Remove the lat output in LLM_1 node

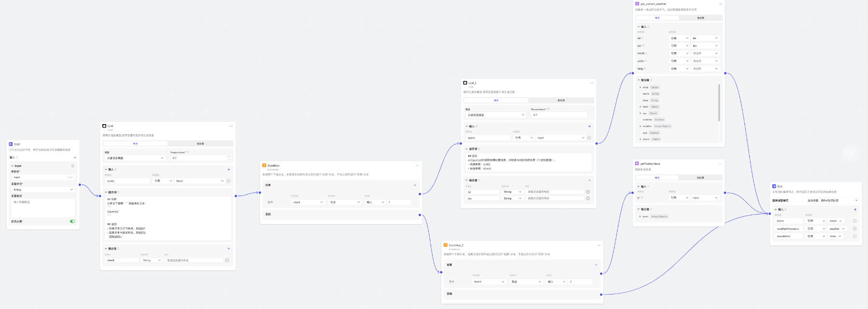tap(588, 192)
